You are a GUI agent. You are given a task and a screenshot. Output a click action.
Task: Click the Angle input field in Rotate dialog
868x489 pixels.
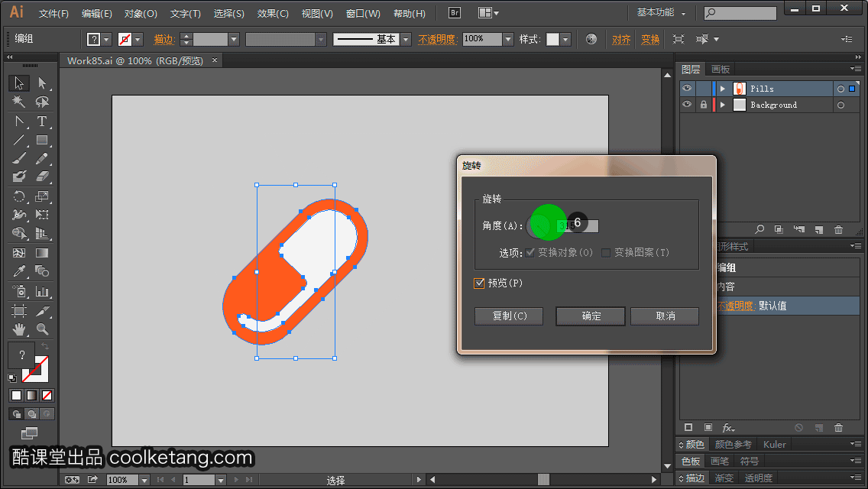(578, 226)
